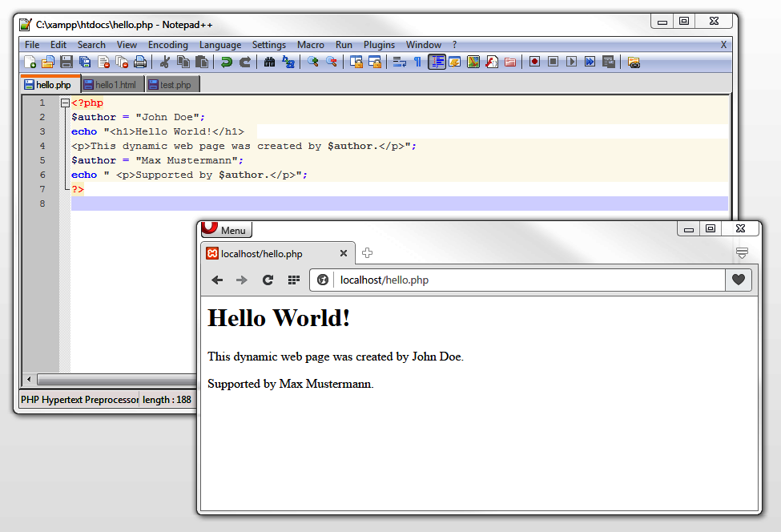The height and width of the screenshot is (532, 781).
Task: Open the Encoding menu
Action: [167, 45]
